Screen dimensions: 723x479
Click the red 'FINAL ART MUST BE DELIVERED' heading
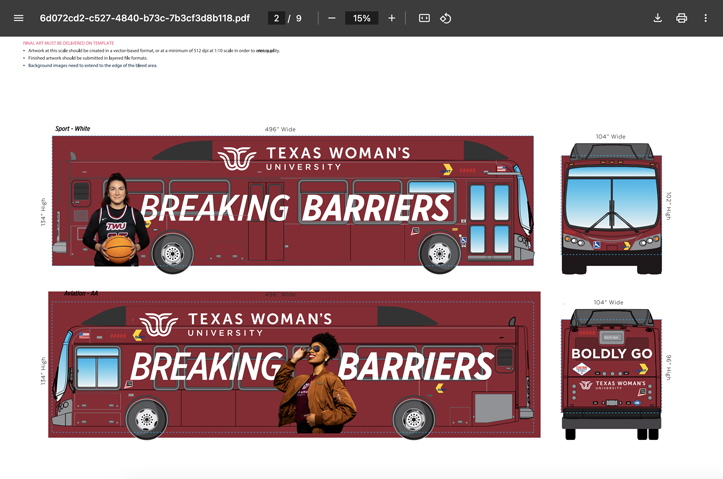[68, 43]
